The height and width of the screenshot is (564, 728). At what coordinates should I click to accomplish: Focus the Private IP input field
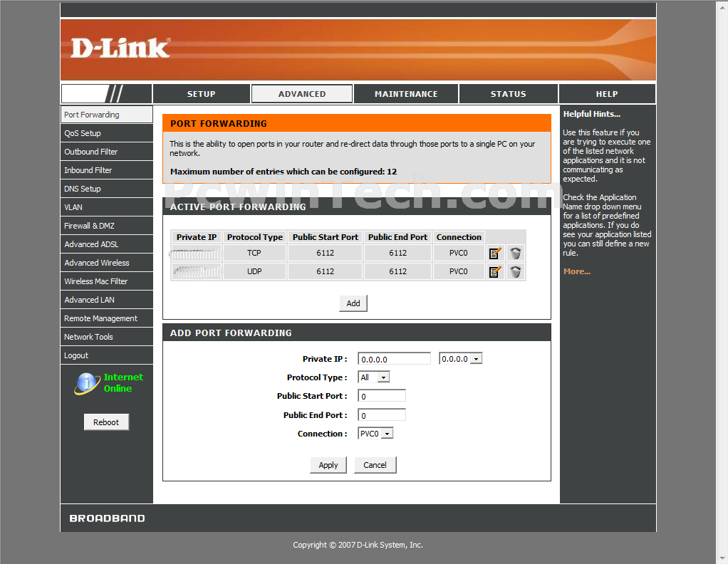pyautogui.click(x=394, y=359)
